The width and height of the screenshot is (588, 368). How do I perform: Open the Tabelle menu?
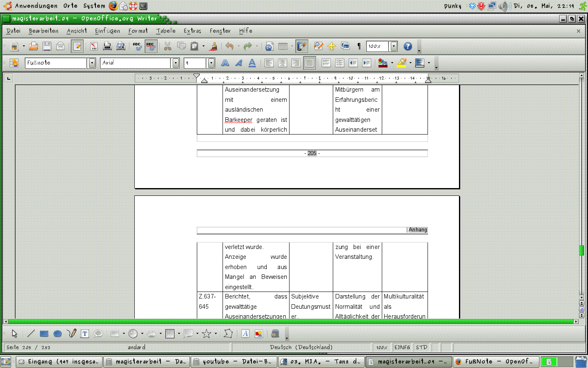tap(166, 31)
